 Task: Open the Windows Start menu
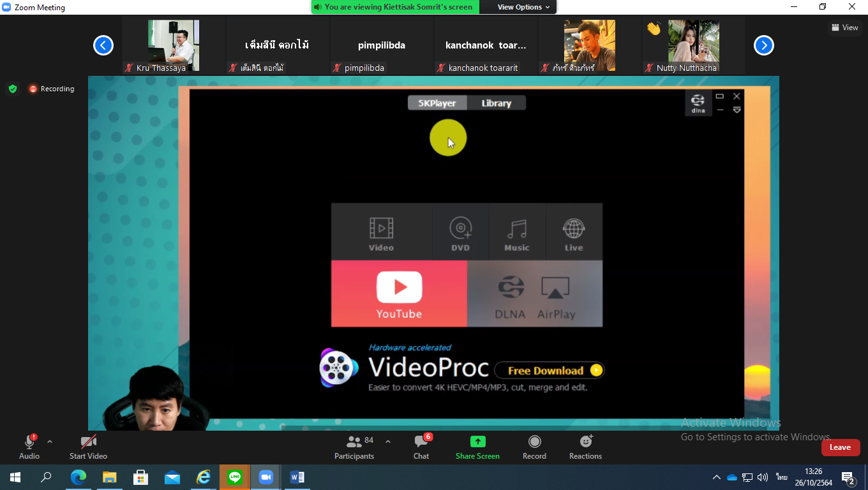pos(15,477)
